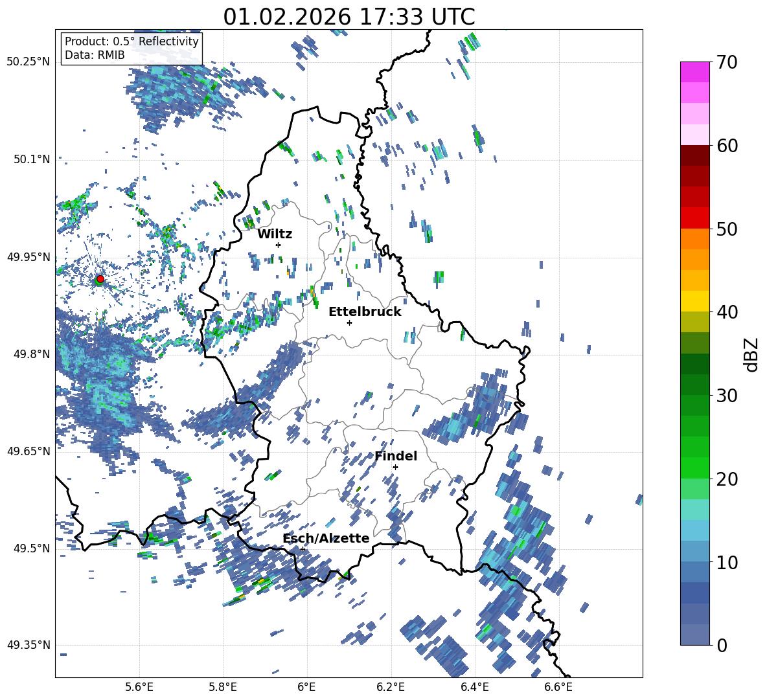
Task: Click the 6.6°E longitude label
Action: pyautogui.click(x=558, y=687)
